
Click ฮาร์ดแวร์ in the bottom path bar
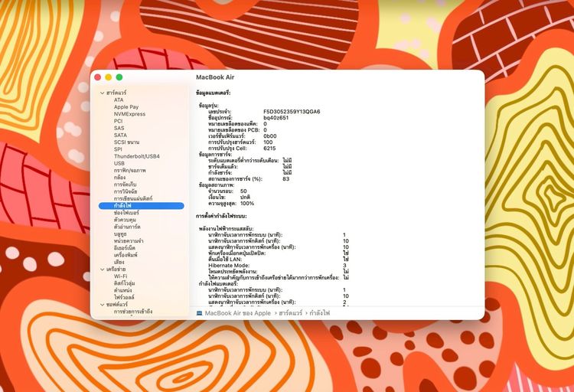pos(291,313)
